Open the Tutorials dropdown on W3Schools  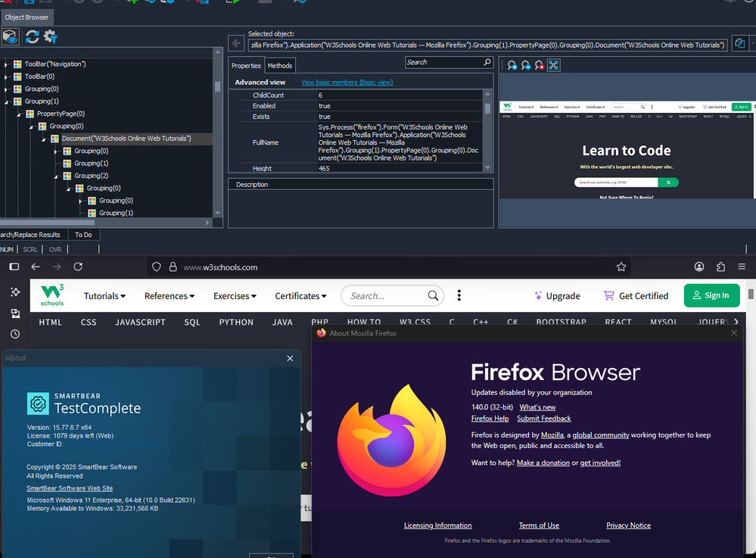coord(104,296)
